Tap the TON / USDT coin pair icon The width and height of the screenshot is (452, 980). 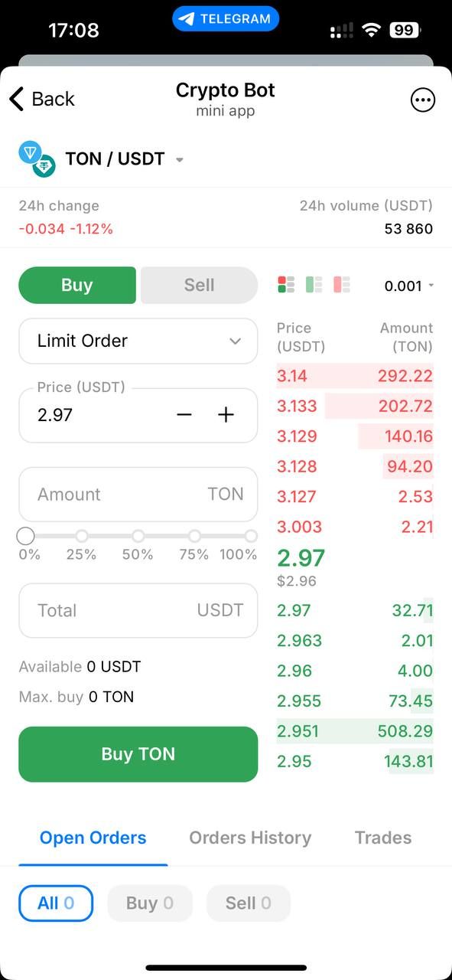(37, 159)
